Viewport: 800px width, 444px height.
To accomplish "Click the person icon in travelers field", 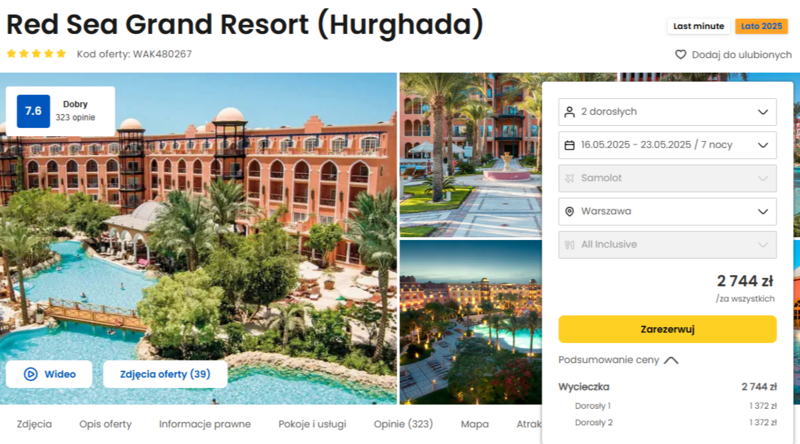I will pos(569,112).
